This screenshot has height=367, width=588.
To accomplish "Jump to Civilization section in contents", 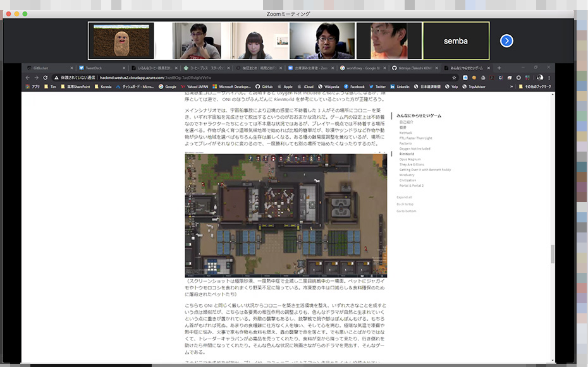I will [x=407, y=180].
